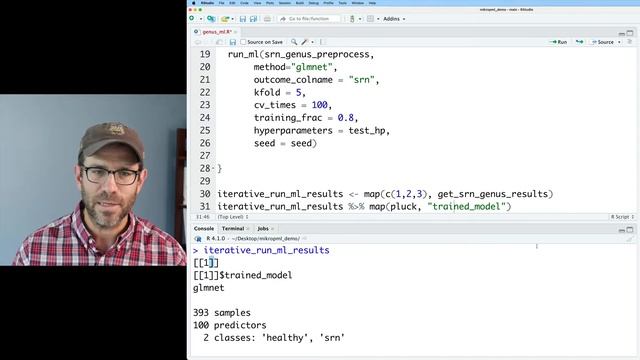The height and width of the screenshot is (360, 640).
Task: Select the genus_ml.R editor tab
Action: [216, 32]
